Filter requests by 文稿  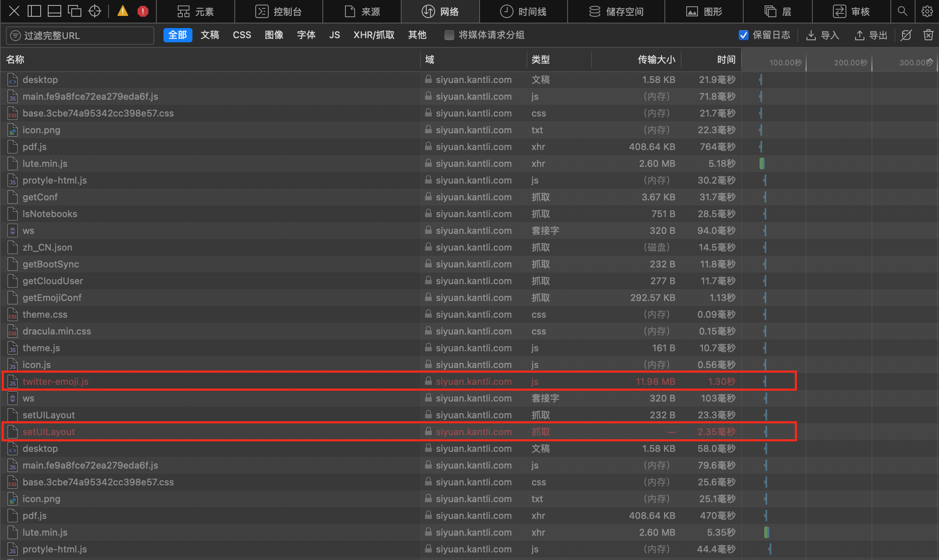(210, 35)
